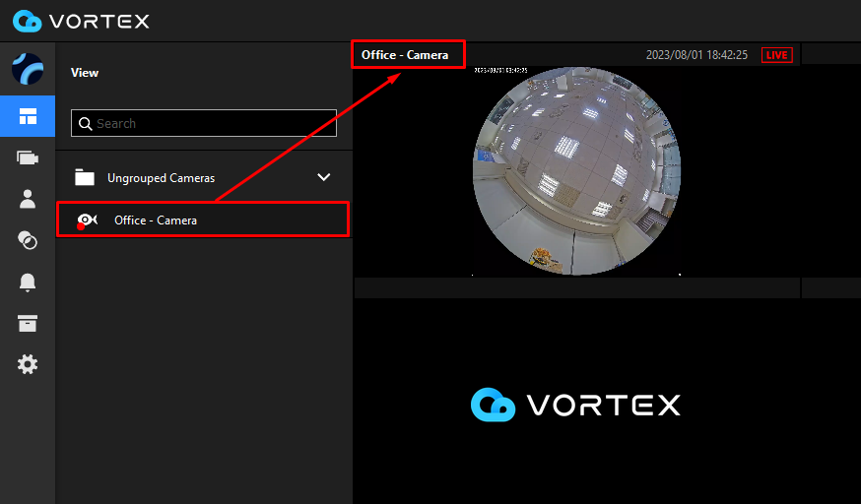Click Office - Camera title on video tile
Screen dimensions: 861x504
point(405,55)
